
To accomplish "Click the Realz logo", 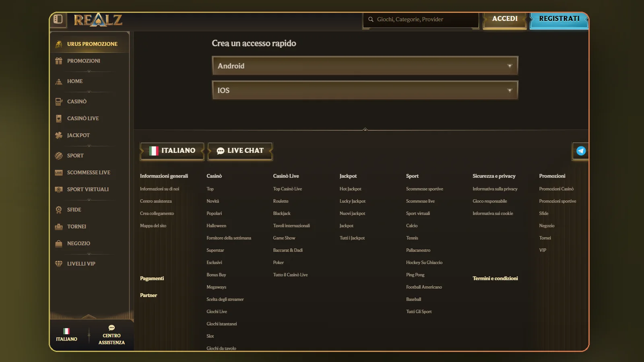I will tap(98, 20).
